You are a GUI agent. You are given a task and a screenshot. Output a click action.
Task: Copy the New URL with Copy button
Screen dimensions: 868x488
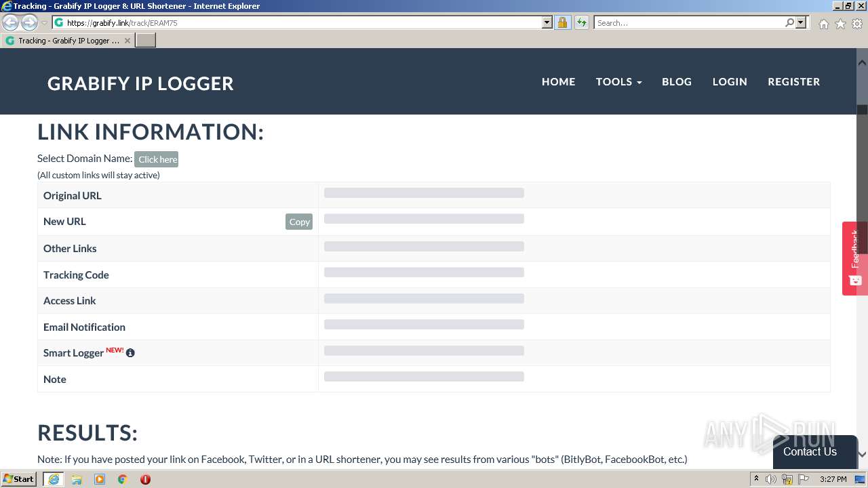tap(299, 222)
